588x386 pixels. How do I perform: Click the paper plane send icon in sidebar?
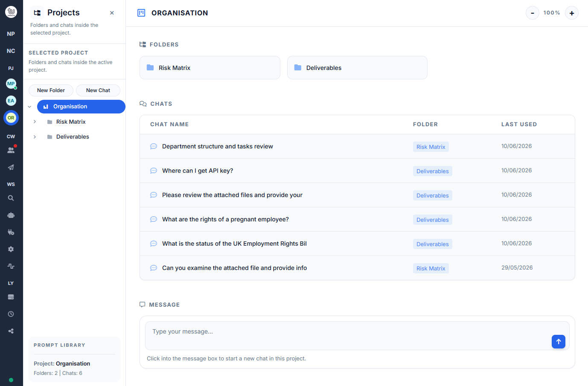(x=11, y=167)
